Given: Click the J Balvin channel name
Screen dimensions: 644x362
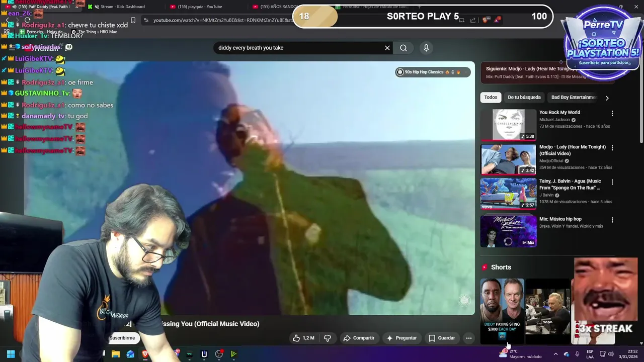Looking at the screenshot, I should [x=546, y=195].
